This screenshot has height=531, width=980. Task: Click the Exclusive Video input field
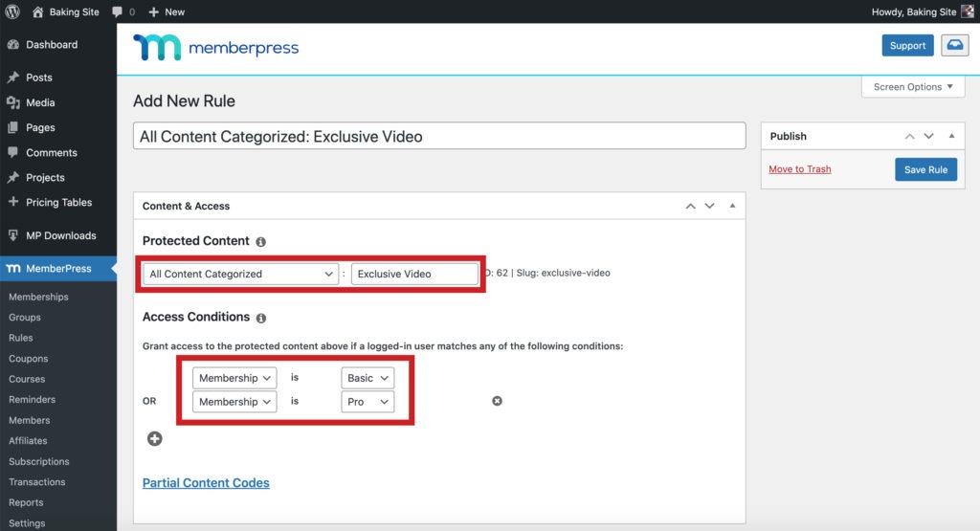pos(414,274)
